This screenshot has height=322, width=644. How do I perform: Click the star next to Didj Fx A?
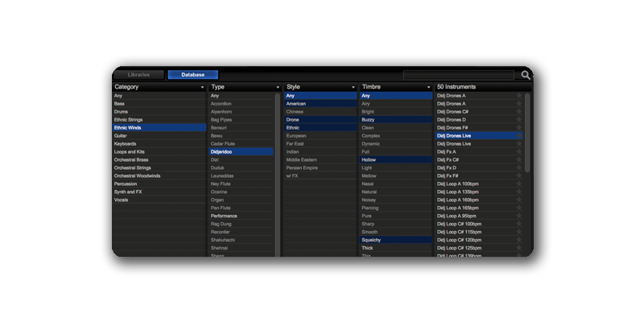click(x=519, y=151)
